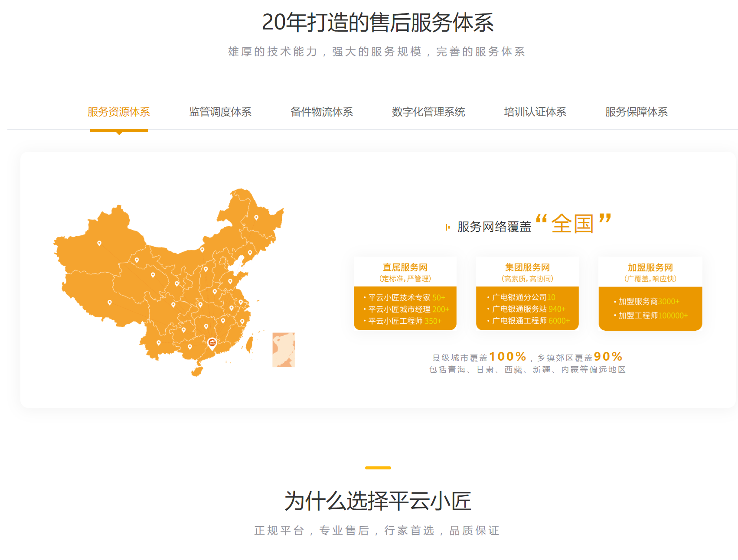Click the (广覆盖, 响应快) subtitle

pyautogui.click(x=650, y=279)
